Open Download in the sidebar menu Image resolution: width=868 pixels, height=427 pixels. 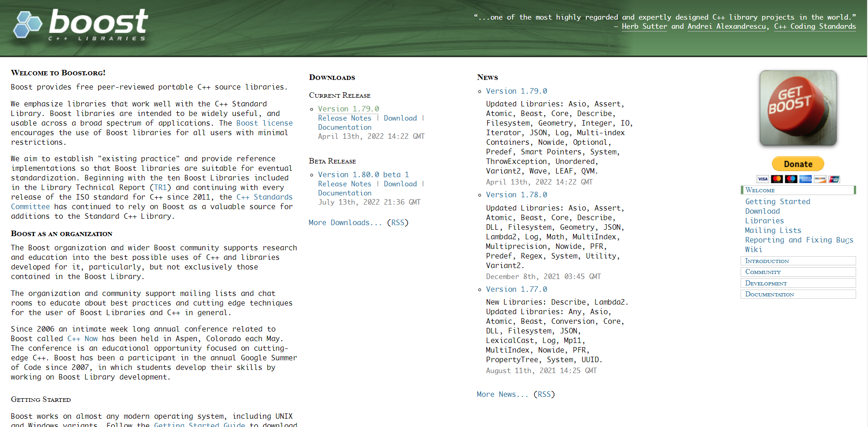pyautogui.click(x=763, y=211)
